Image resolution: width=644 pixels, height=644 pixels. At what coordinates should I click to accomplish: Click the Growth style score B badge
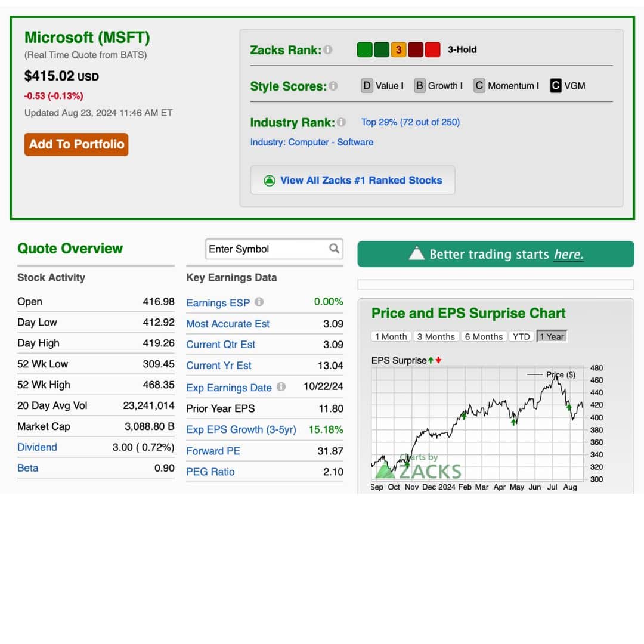(x=419, y=86)
